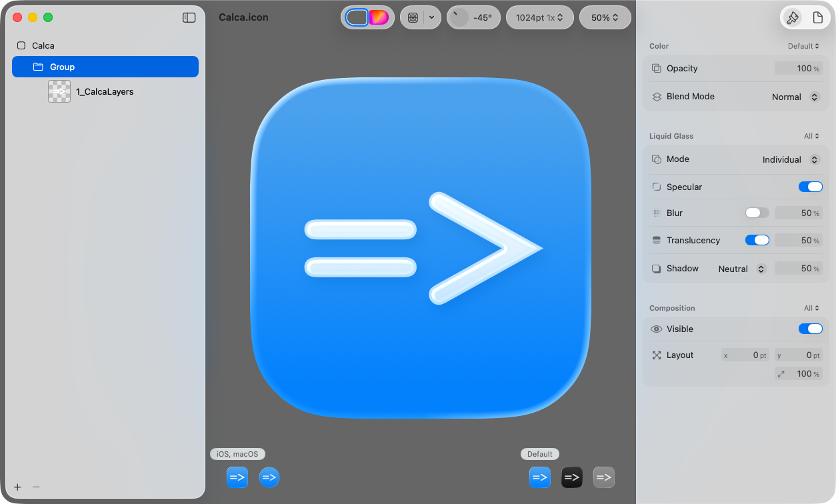Click the Specular icon
The height and width of the screenshot is (504, 836).
pos(657,187)
